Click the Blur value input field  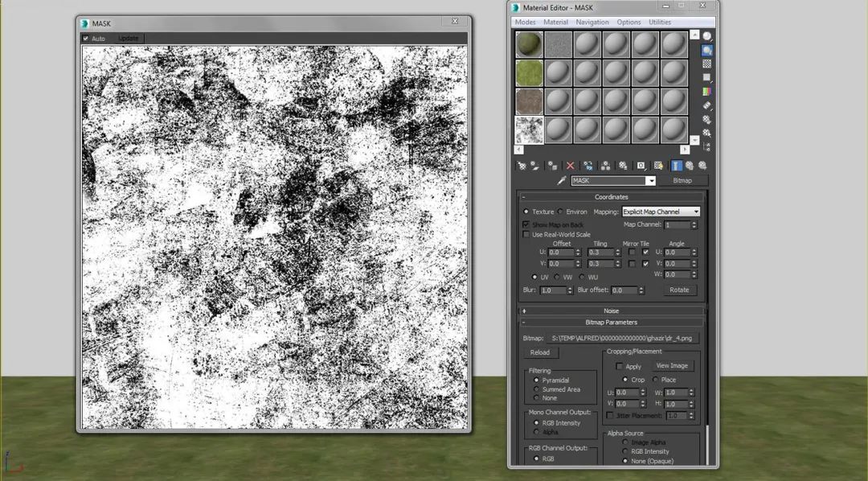(552, 290)
